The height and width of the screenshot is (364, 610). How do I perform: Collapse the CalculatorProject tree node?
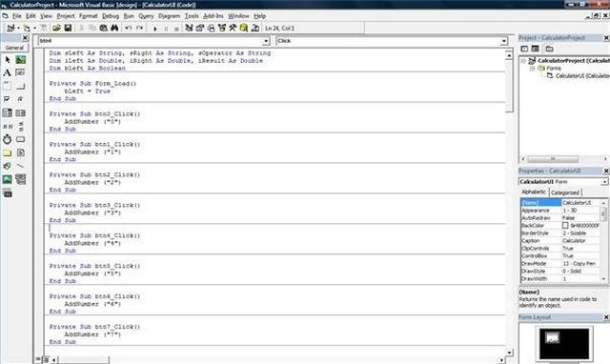[523, 61]
